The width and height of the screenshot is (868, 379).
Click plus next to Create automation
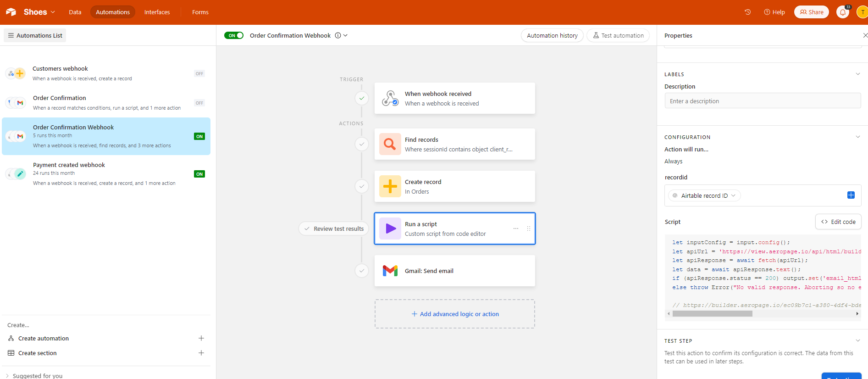[201, 338]
